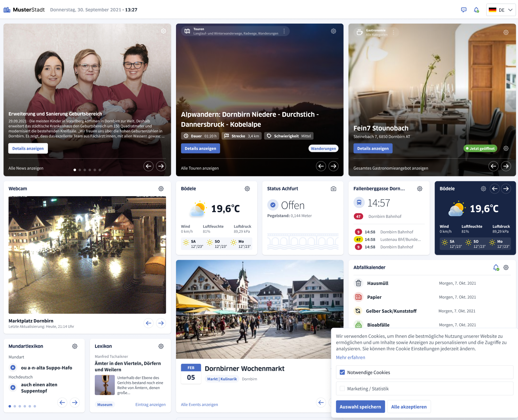Play the Mundart audio pronunciation
The image size is (518, 420).
(13, 368)
